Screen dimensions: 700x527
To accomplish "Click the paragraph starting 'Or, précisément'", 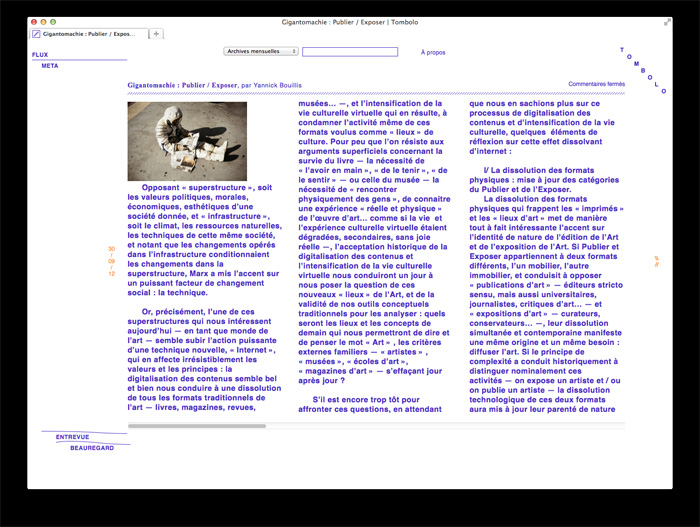I will tap(204, 360).
